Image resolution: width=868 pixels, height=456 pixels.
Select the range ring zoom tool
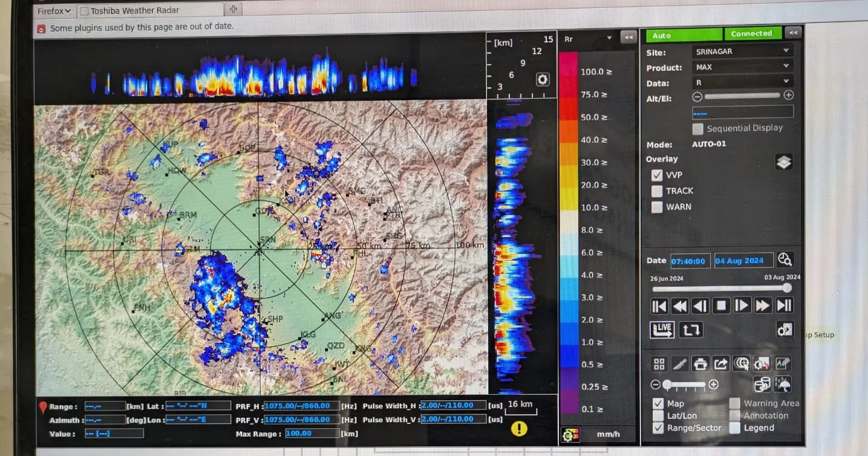point(742,364)
